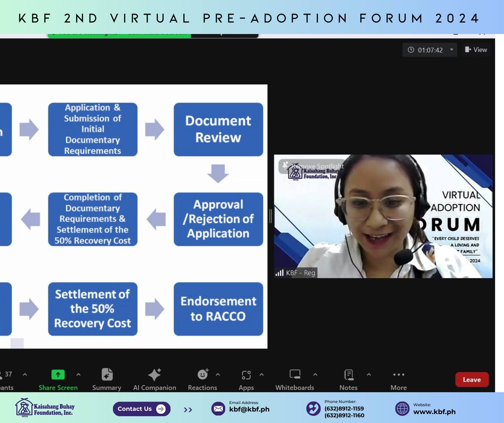The width and height of the screenshot is (504, 423).
Task: Click the View button label
Action: point(480,50)
